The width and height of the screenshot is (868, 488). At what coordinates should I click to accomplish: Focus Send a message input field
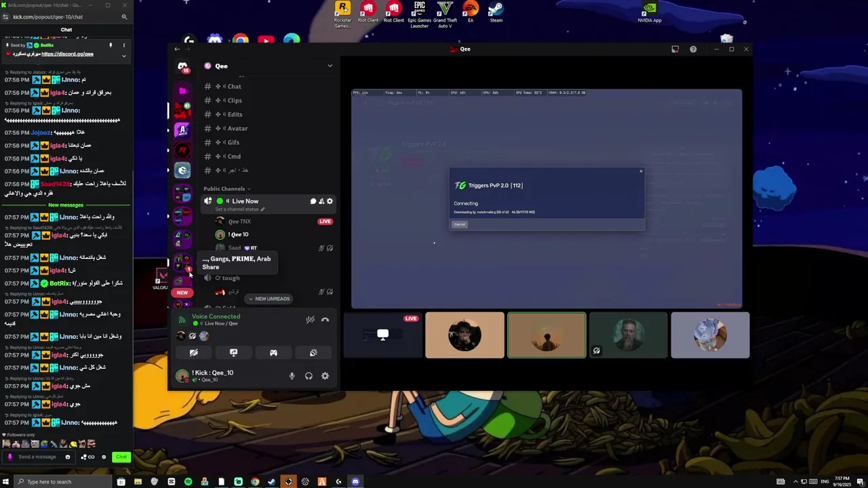tap(39, 457)
